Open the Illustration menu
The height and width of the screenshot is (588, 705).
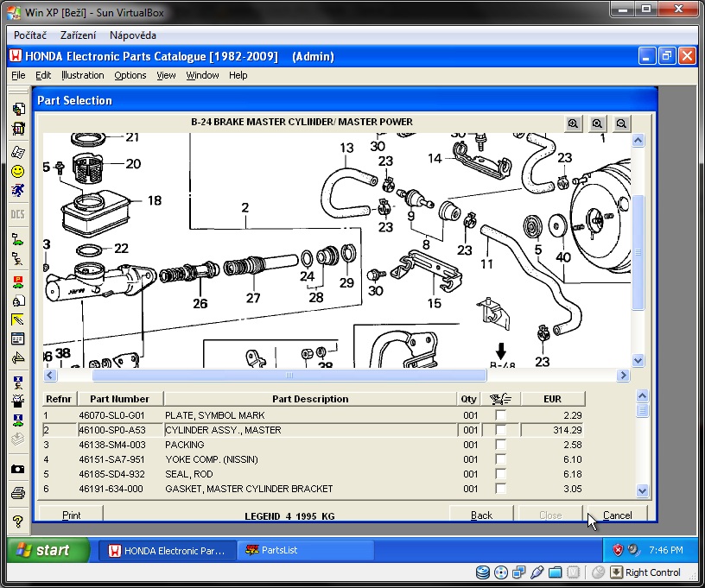tap(82, 75)
